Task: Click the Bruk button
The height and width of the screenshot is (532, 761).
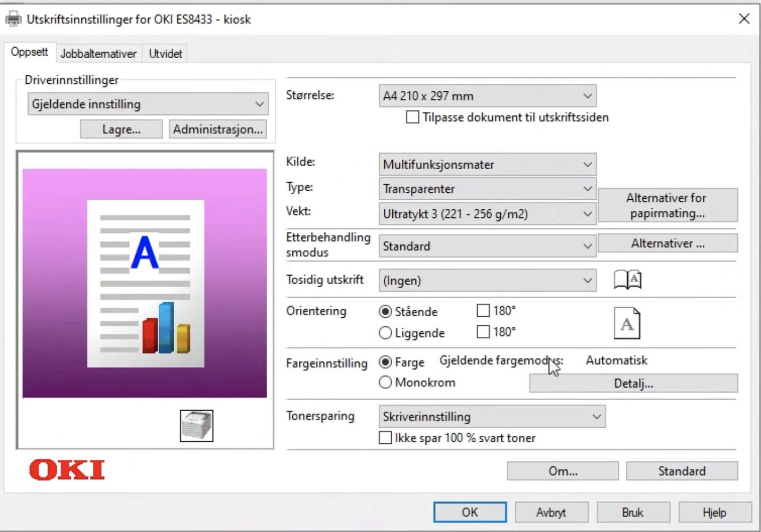Action: click(633, 512)
